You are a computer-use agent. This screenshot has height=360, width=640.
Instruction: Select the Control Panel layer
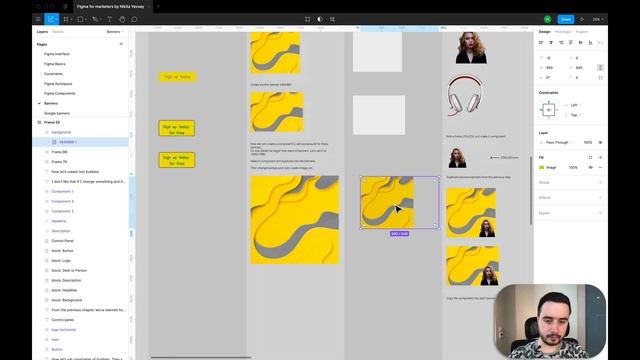pyautogui.click(x=62, y=241)
